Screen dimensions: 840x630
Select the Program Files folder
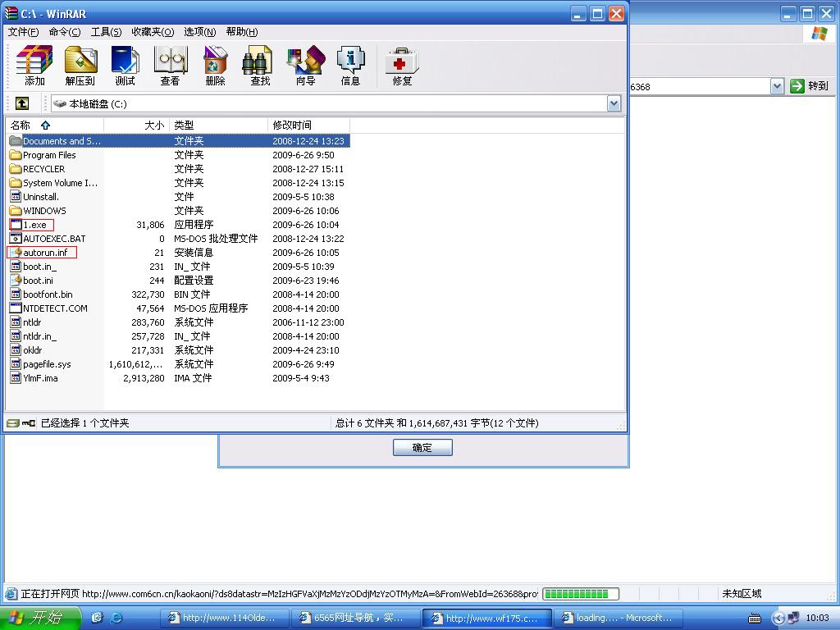pos(49,155)
